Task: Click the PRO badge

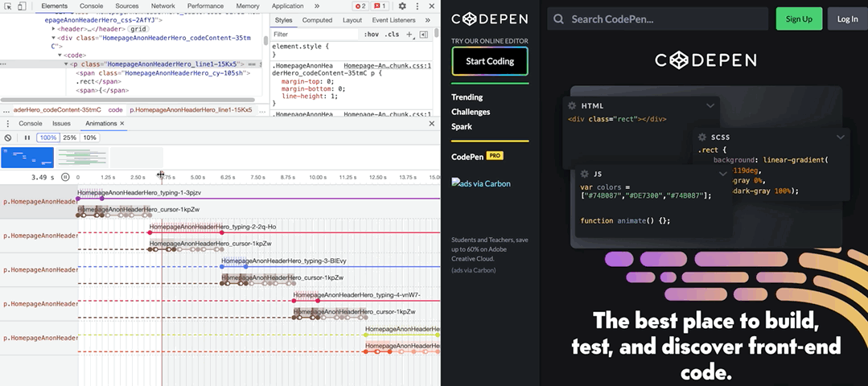Action: [x=495, y=156]
